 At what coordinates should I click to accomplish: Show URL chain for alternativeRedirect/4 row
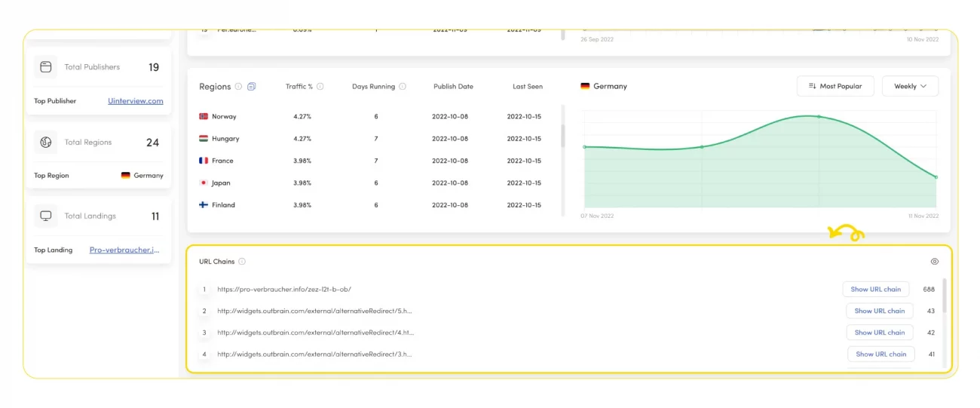[x=880, y=333]
